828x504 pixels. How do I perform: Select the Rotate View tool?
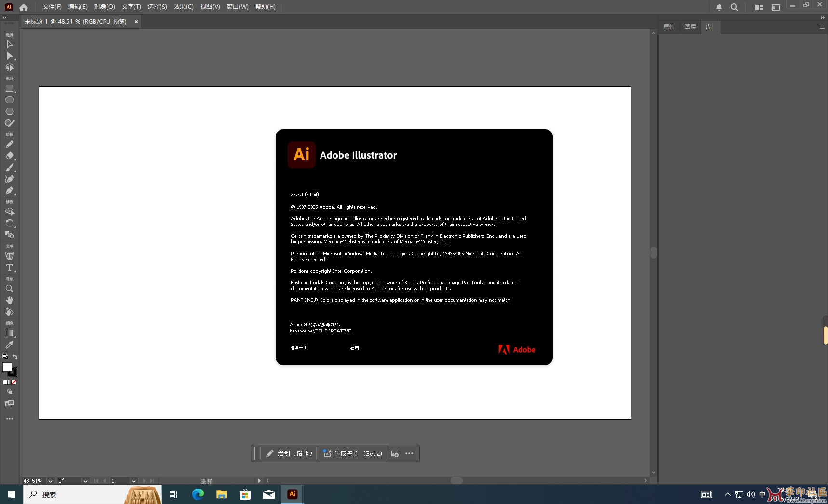10,312
